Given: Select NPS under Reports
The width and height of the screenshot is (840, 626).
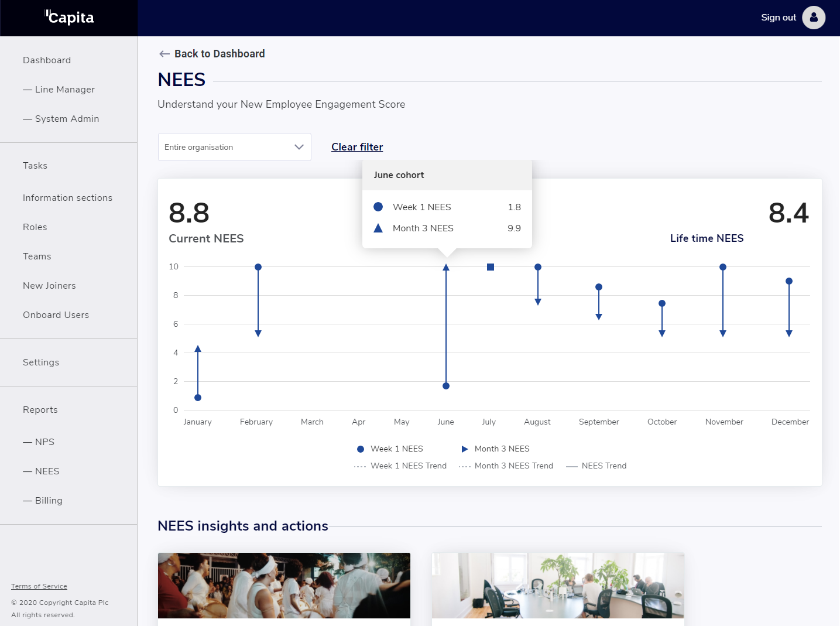Looking at the screenshot, I should (44, 442).
